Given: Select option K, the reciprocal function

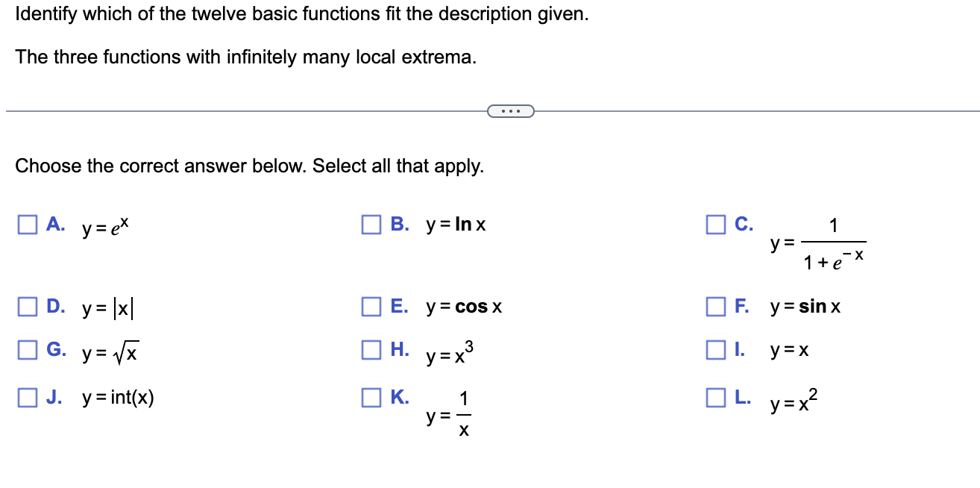Looking at the screenshot, I should click(371, 397).
